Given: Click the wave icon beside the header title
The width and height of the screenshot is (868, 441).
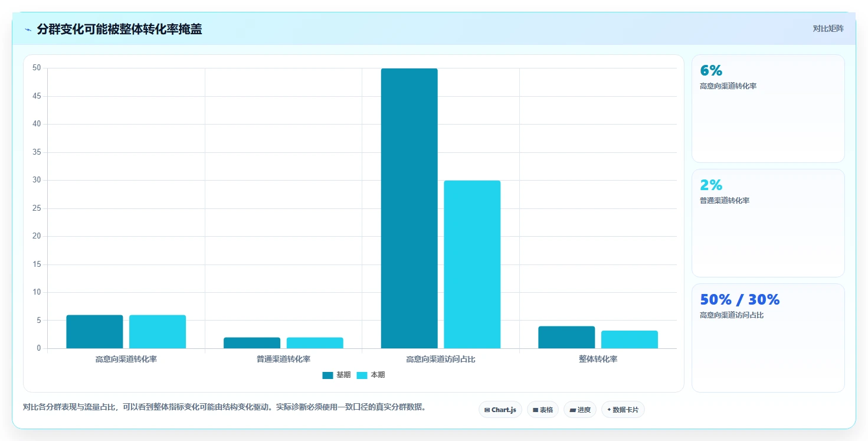Looking at the screenshot, I should 28,30.
